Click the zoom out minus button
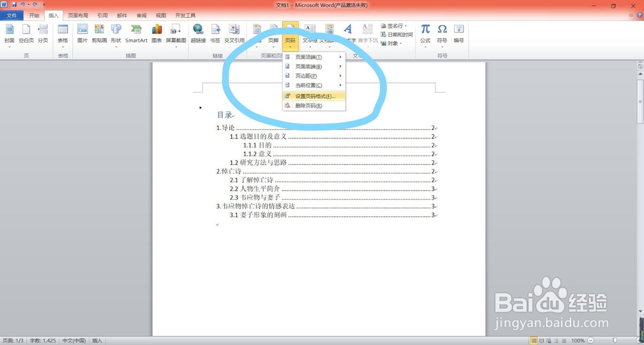 pyautogui.click(x=591, y=340)
